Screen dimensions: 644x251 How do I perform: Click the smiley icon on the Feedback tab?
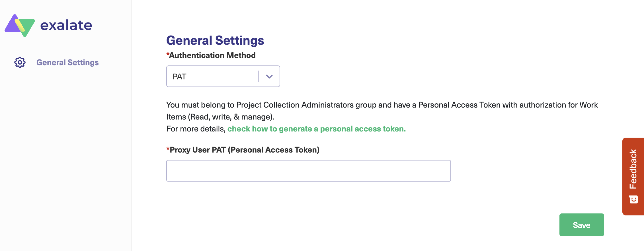pos(633,199)
